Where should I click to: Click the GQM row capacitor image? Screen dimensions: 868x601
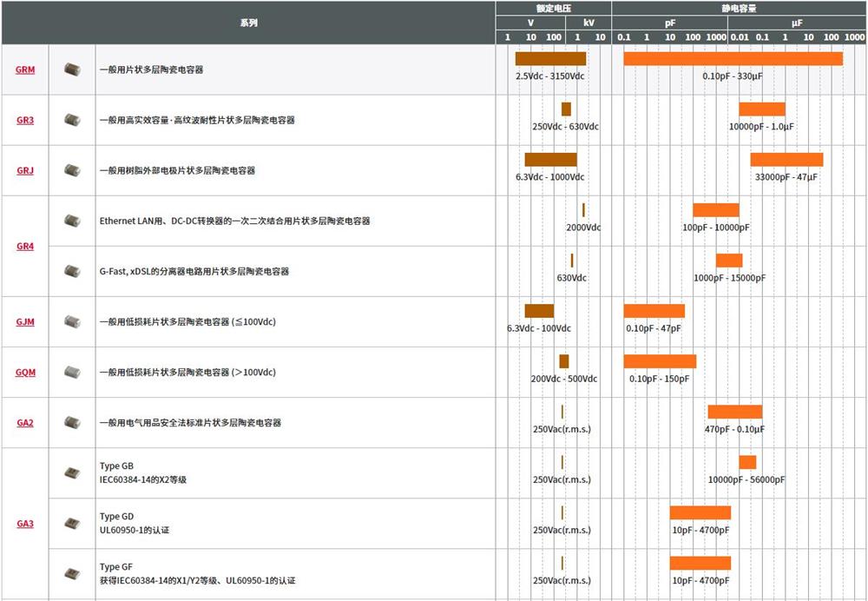72,372
